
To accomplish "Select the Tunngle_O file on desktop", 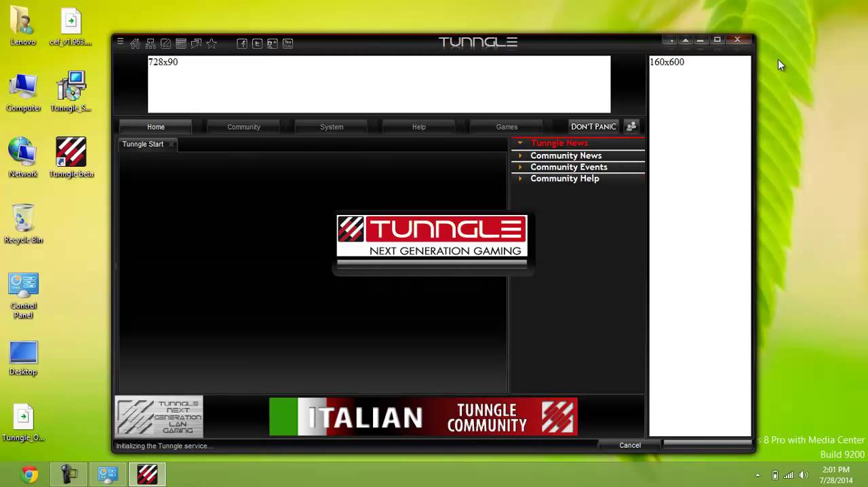I will 23,422.
